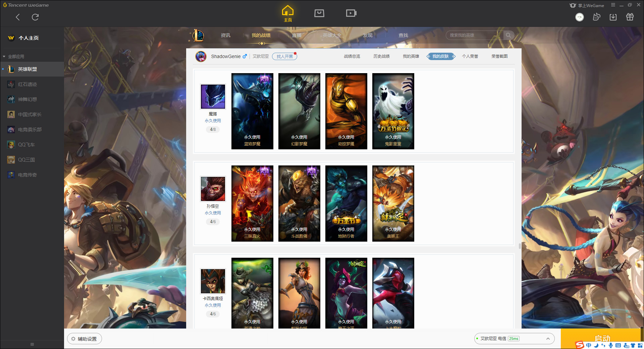644x349 pixels.
Task: Click the 辅助设置 settings button
Action: tap(85, 339)
